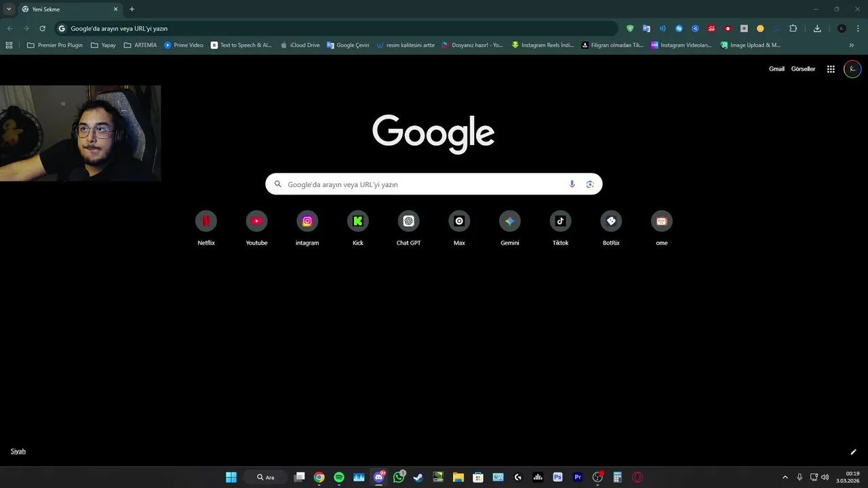Open Prime Video bookmark
The image size is (868, 488).
184,45
